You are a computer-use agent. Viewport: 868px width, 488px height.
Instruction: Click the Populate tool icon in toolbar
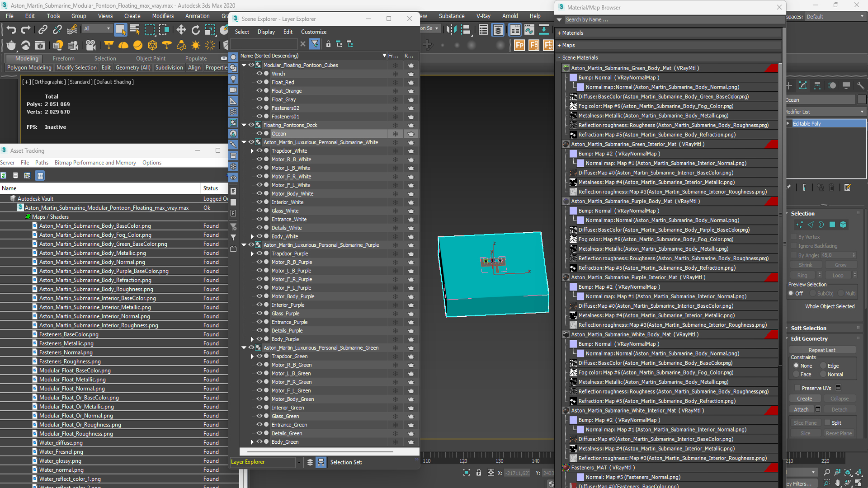[196, 58]
